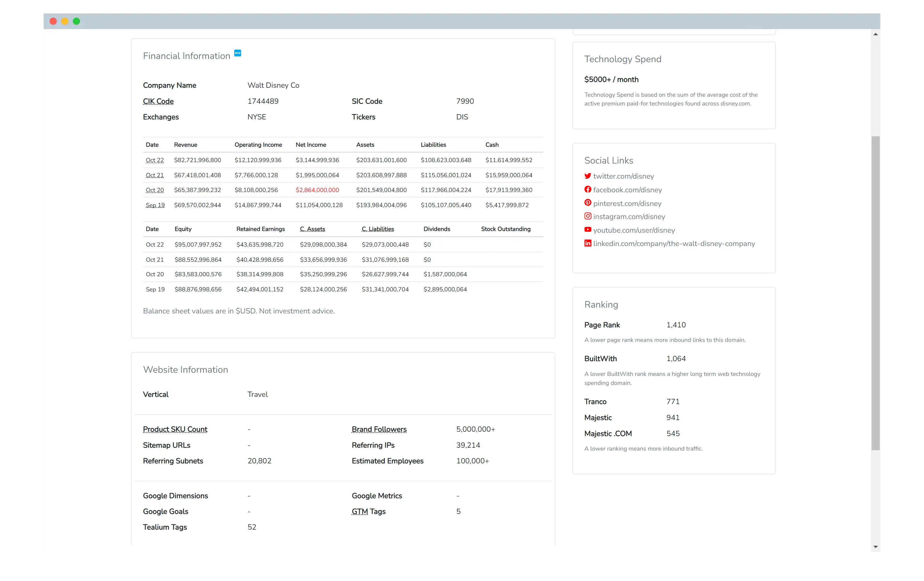Click the Estimated Employees value 100,000+

[472, 461]
